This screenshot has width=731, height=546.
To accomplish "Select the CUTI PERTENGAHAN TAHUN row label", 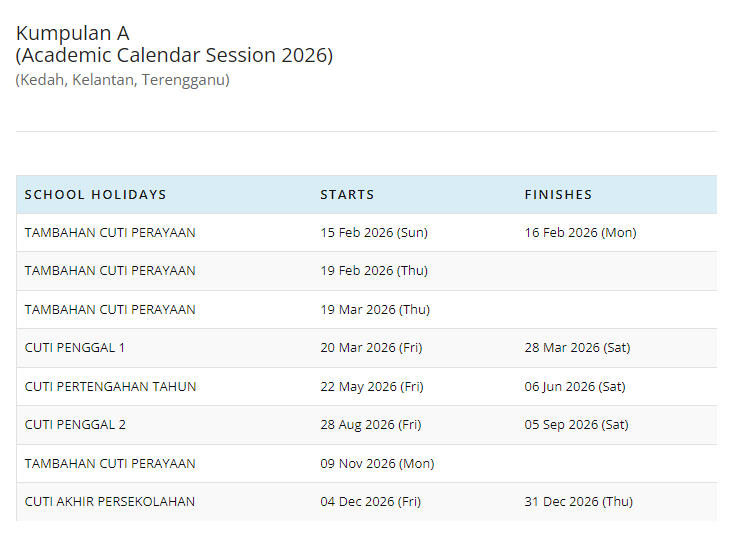I will (x=110, y=386).
